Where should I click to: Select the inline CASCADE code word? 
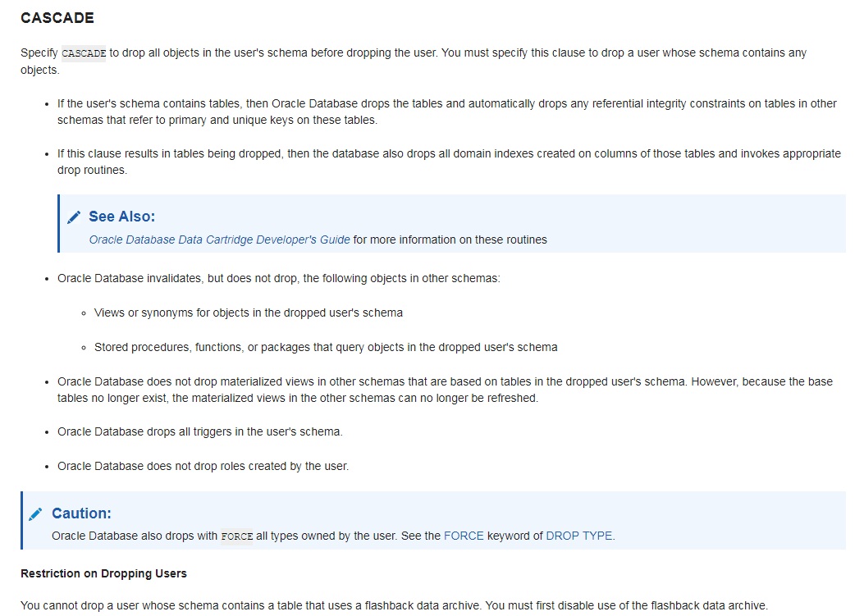tap(83, 52)
